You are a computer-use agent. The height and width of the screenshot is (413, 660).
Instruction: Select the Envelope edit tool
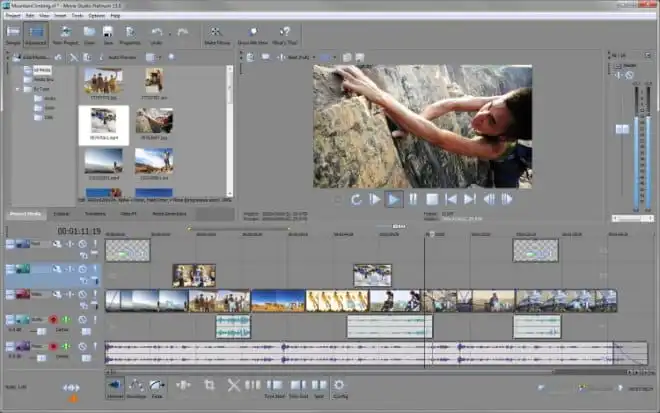pyautogui.click(x=135, y=386)
